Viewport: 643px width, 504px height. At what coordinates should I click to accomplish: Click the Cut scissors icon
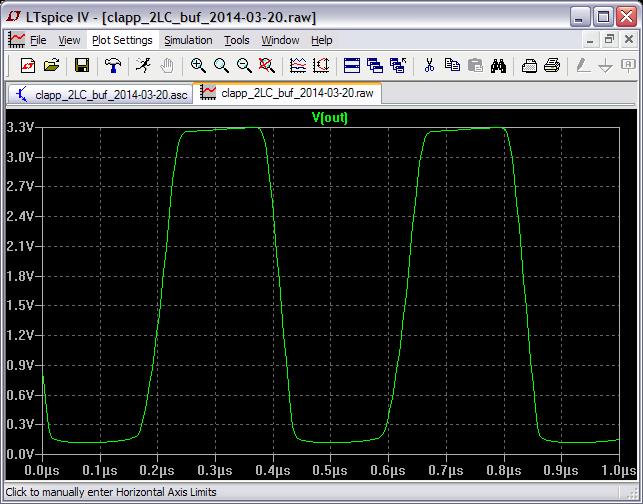click(429, 66)
